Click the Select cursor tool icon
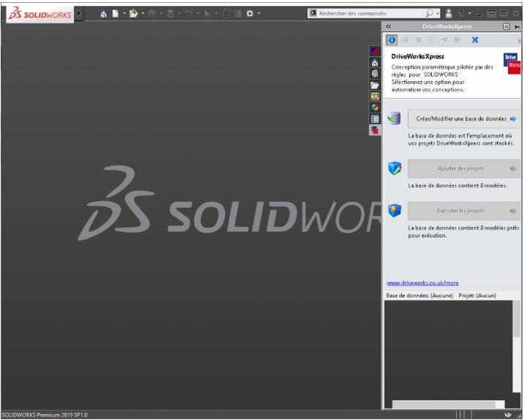This screenshot has width=524, height=420. point(207,13)
